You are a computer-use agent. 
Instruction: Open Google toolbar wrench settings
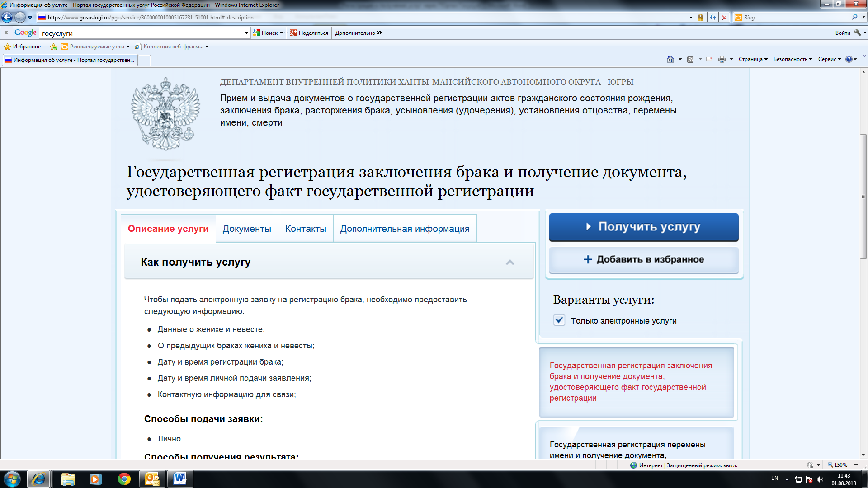[x=857, y=33]
